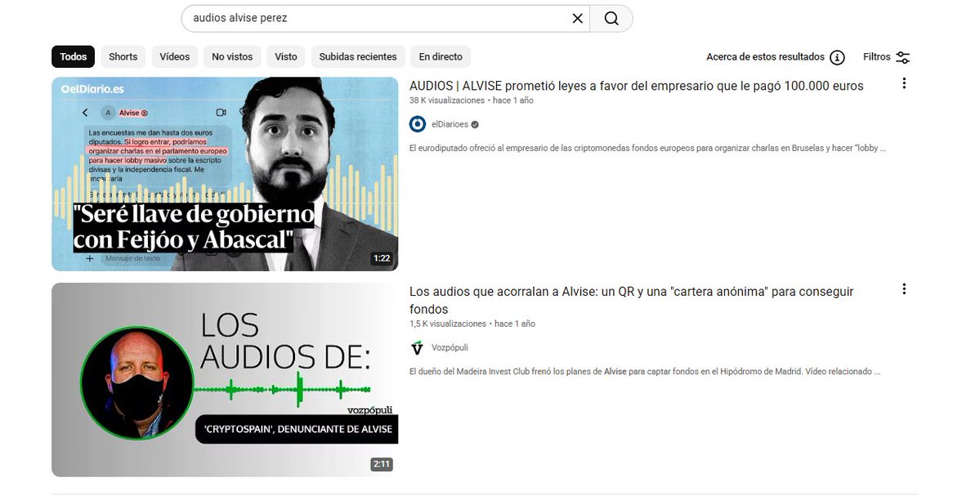Image resolution: width=980 pixels, height=500 pixels.
Task: Open the Vozpópuli channel name link
Action: (x=450, y=347)
